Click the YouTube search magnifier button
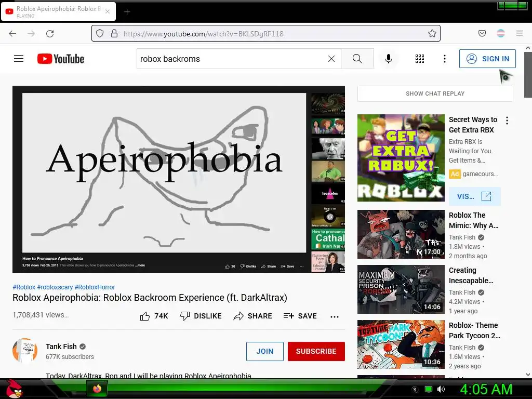Viewport: 532px width, 399px height. point(357,59)
